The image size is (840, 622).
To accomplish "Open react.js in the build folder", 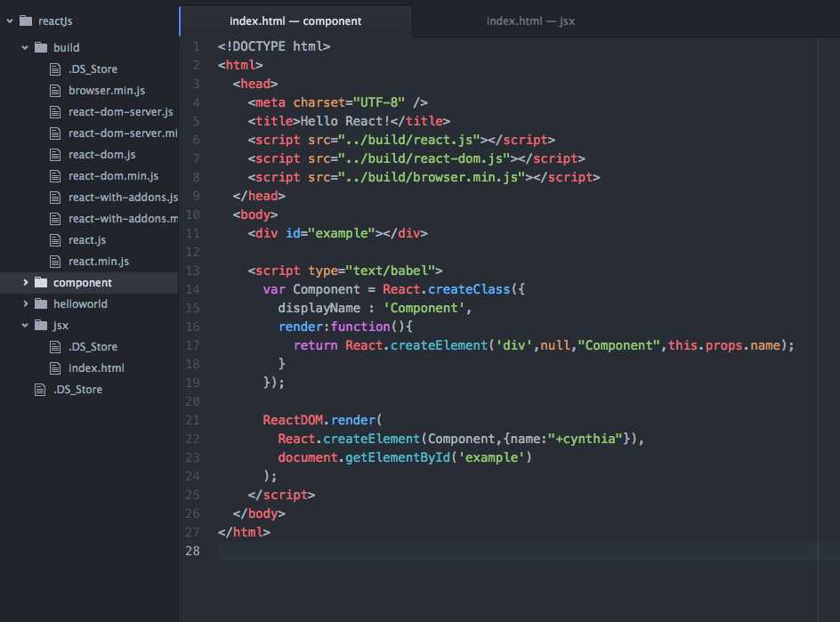I will [87, 240].
